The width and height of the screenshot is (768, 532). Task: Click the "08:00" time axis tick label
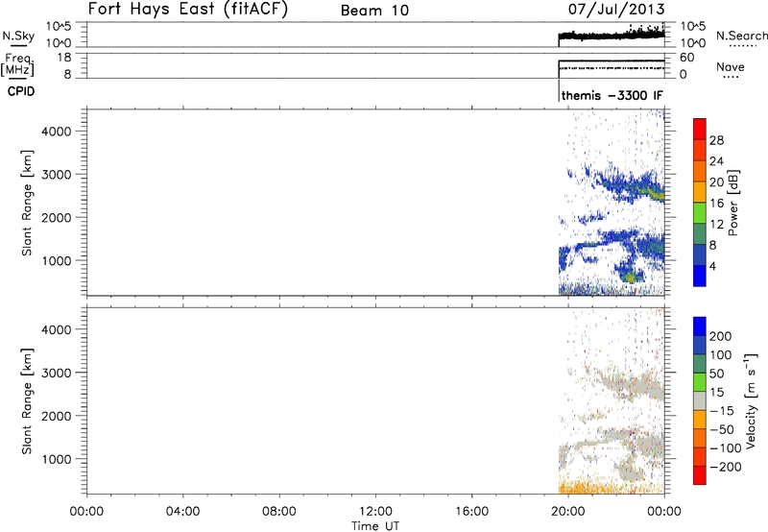click(x=279, y=512)
